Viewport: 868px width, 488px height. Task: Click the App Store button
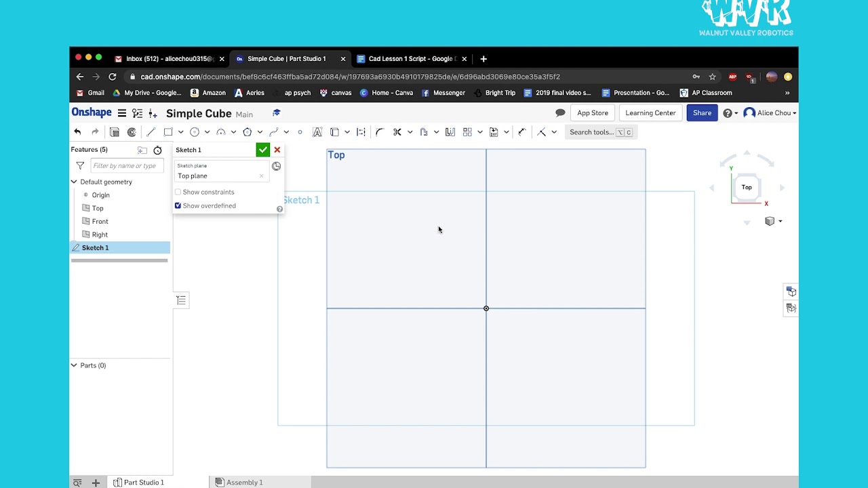pos(593,113)
